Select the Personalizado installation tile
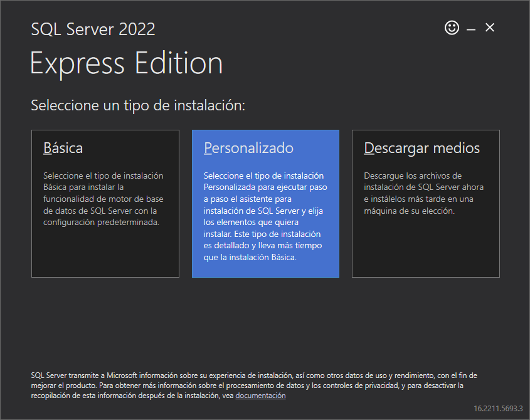530x420 pixels. pos(265,204)
